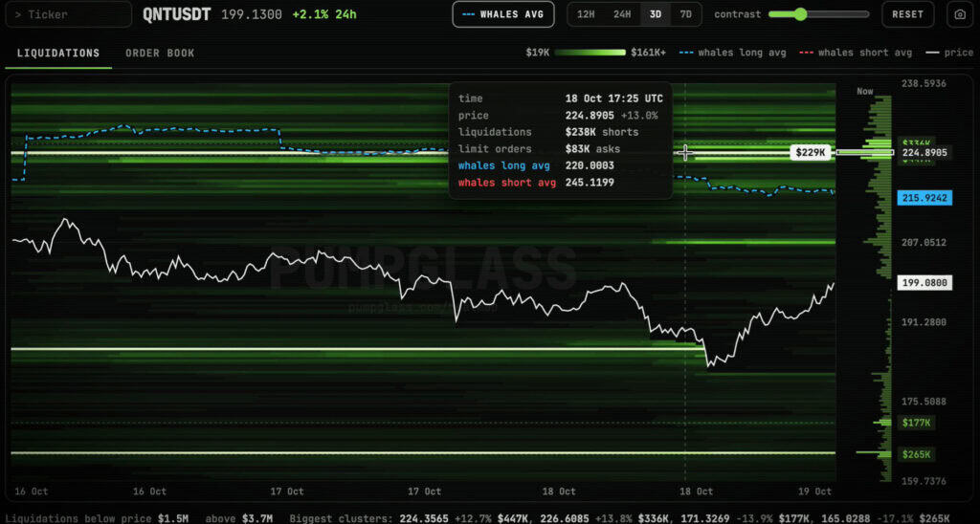The height and width of the screenshot is (524, 980).
Task: Adjust the contrast slider handle
Action: [x=801, y=14]
